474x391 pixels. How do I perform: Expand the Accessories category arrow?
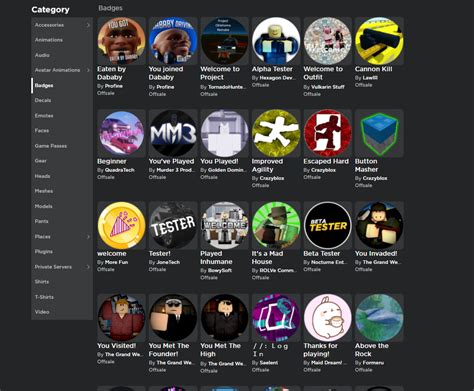[88, 25]
